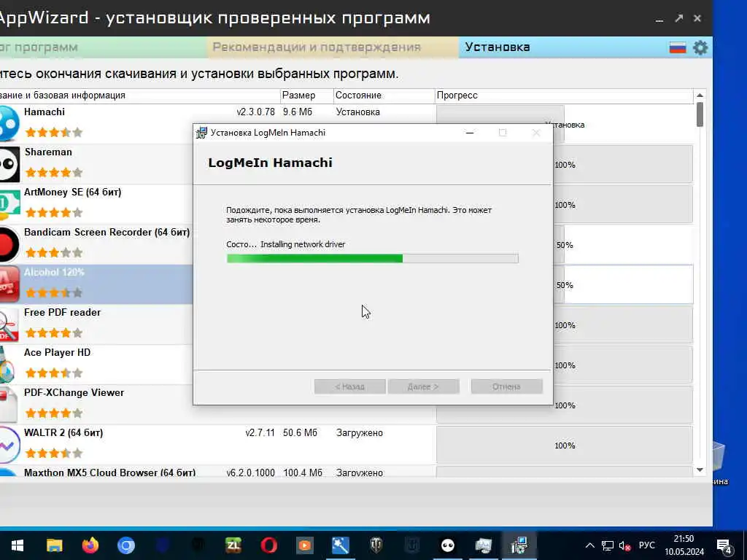
Task: Click the Hamachi app icon in list
Action: (9, 123)
